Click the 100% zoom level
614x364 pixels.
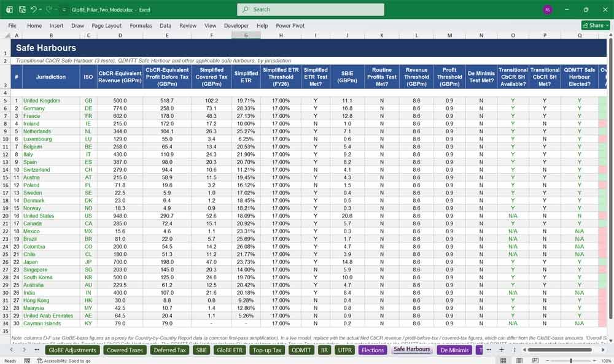click(x=606, y=360)
